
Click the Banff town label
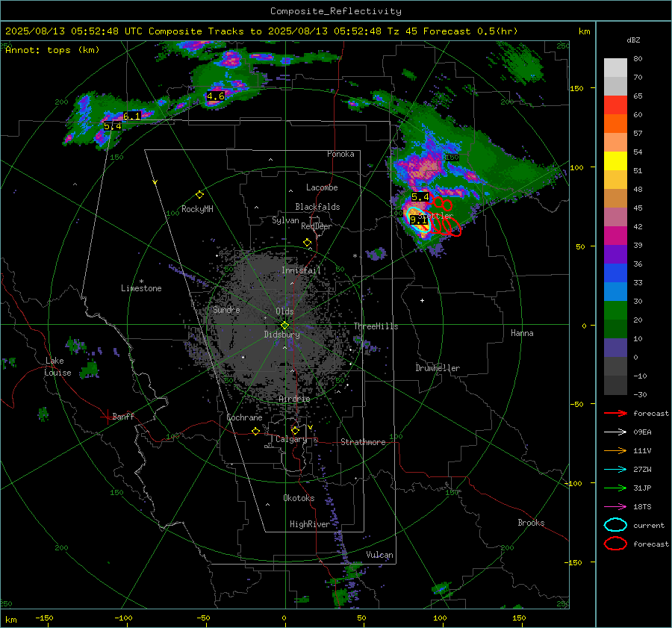tap(123, 417)
